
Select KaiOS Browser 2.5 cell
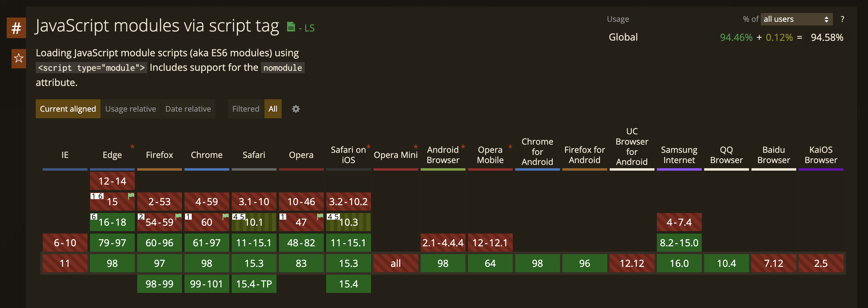821,263
